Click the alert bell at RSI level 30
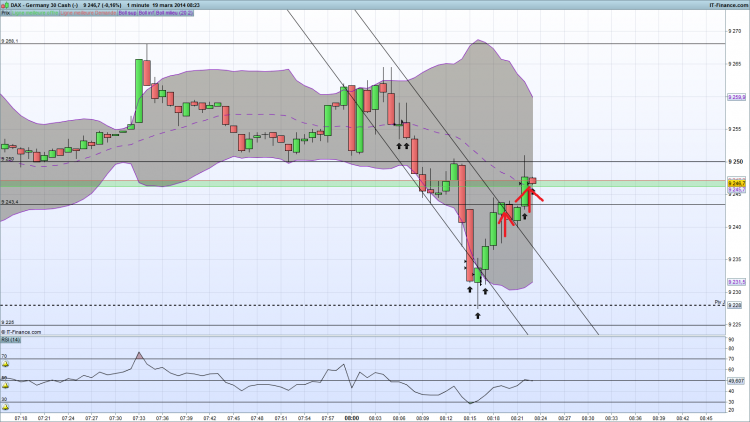Image resolution: width=750 pixels, height=422 pixels. coord(5,407)
